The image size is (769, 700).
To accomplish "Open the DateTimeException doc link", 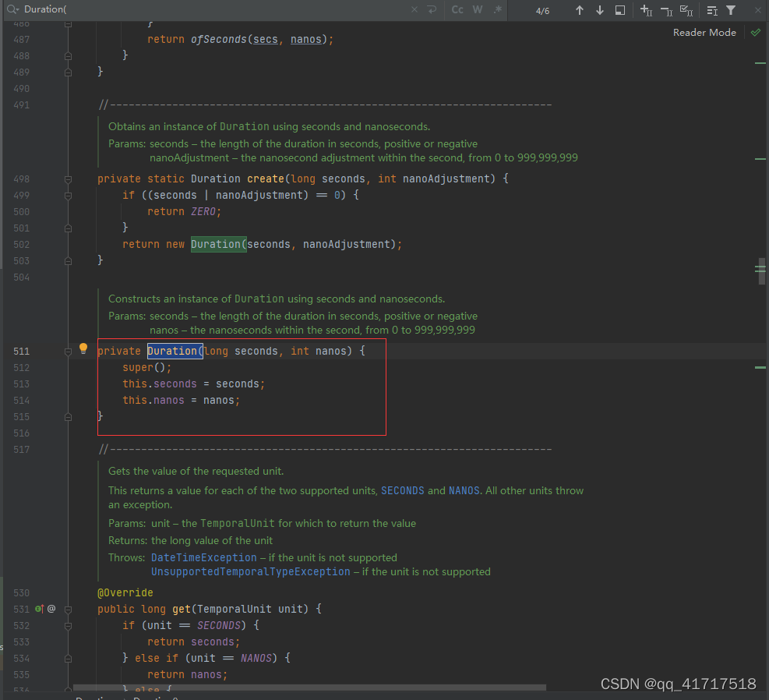I will (x=203, y=558).
